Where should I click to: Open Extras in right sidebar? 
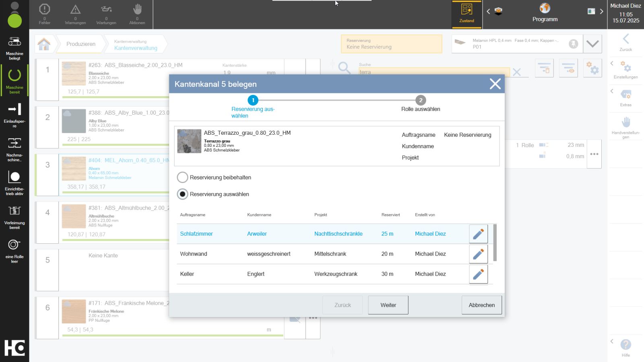point(625,98)
